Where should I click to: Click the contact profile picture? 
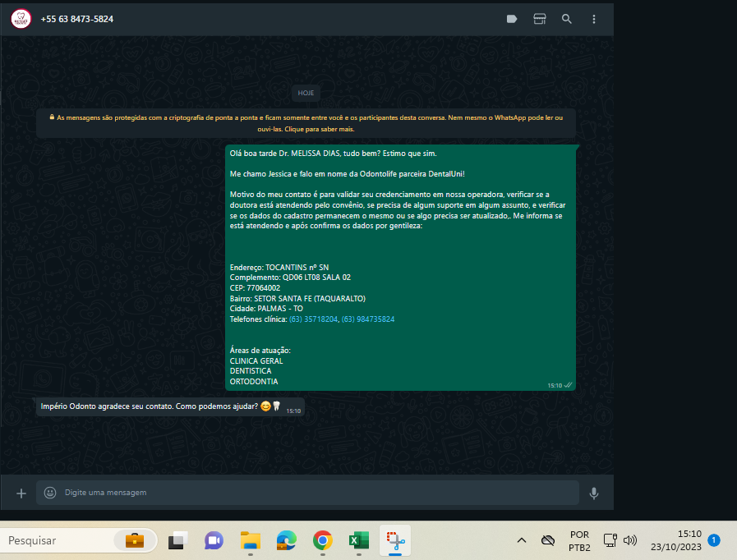click(21, 19)
